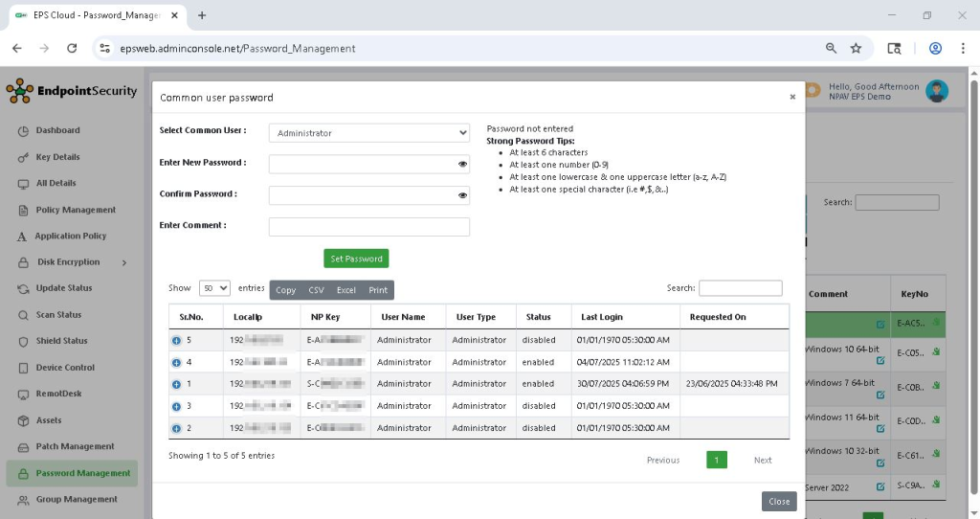Show characters in Enter New Password field
Viewport: 980px width, 519px height.
click(x=462, y=164)
